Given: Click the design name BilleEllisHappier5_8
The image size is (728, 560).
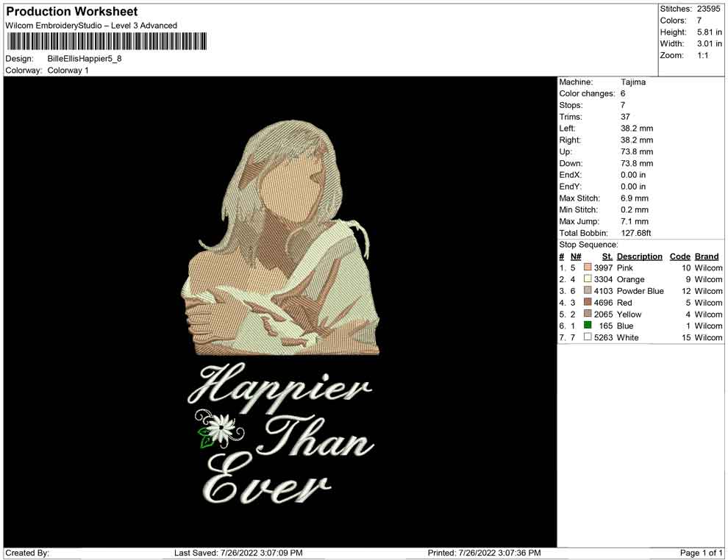Looking at the screenshot, I should 85,59.
